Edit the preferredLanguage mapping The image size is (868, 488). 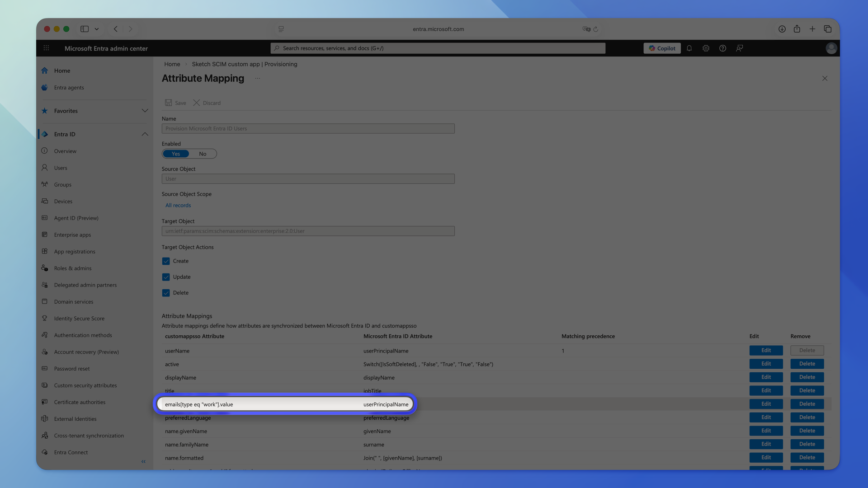point(766,418)
